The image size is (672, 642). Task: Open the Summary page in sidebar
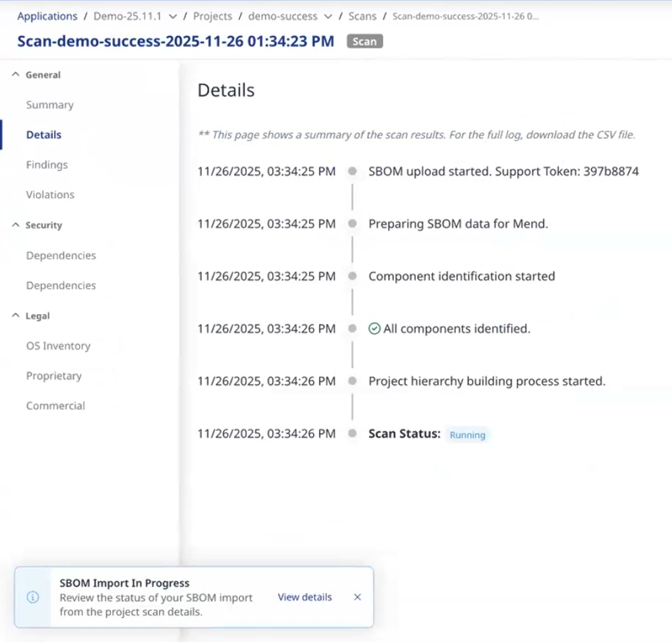[x=50, y=105]
